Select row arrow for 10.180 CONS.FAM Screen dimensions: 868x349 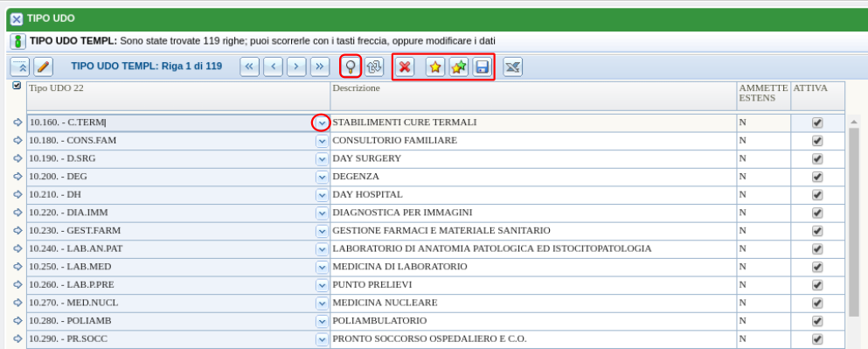point(17,141)
